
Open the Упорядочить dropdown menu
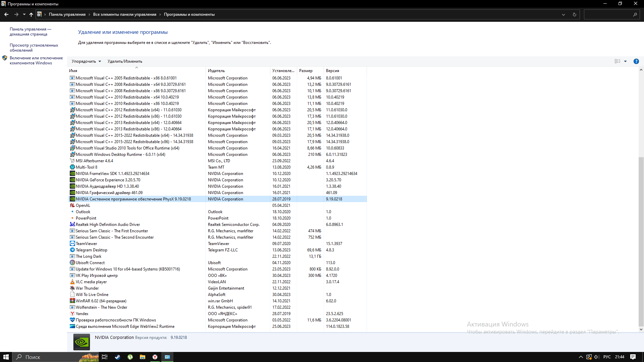pos(86,61)
